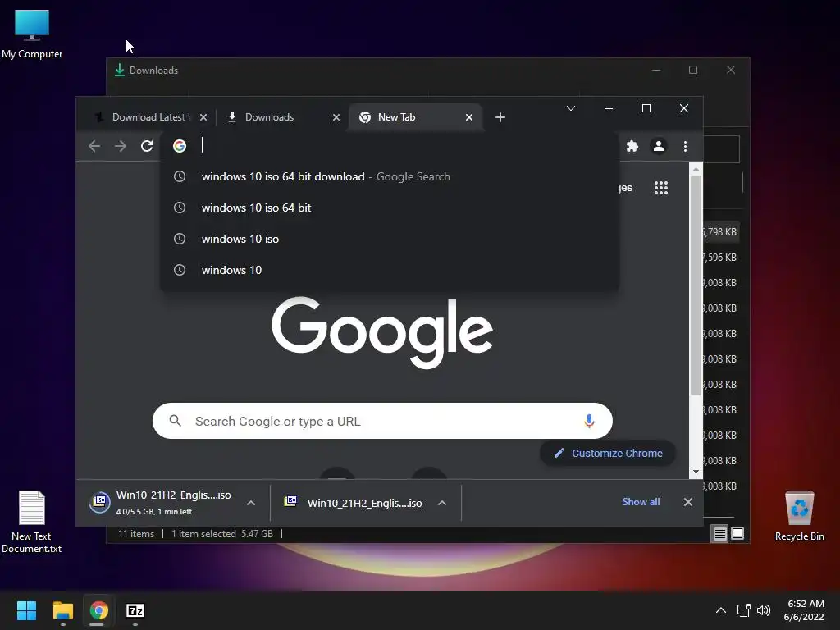This screenshot has width=840, height=630.
Task: Start voice search with the microphone icon
Action: (x=589, y=421)
